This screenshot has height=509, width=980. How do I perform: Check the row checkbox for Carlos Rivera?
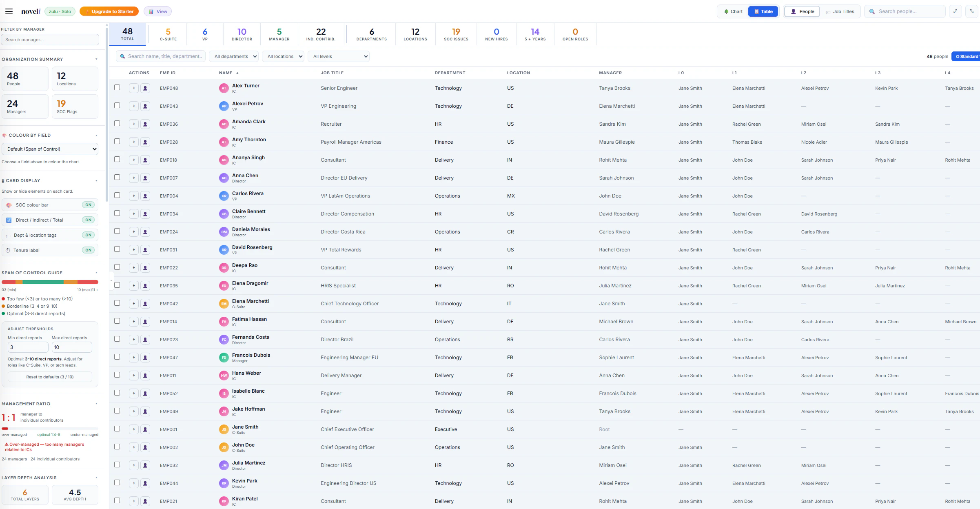pos(117,195)
